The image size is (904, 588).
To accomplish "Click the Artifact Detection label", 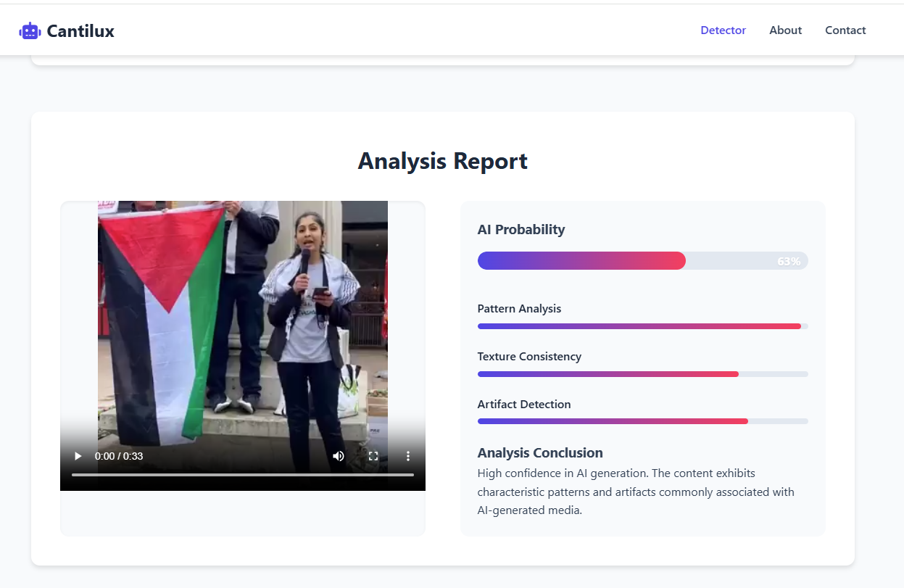I will point(524,405).
